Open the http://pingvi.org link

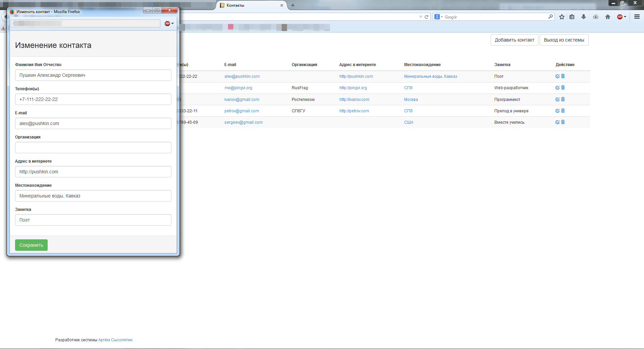click(x=353, y=88)
